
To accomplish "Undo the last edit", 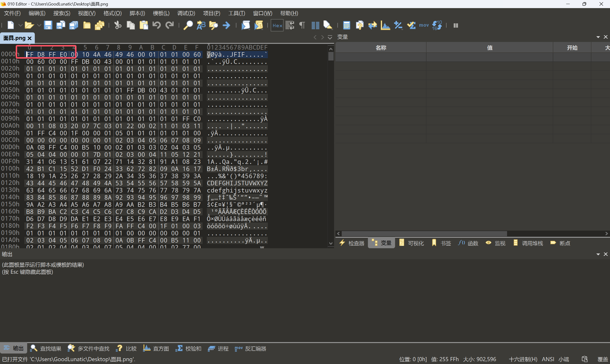I will pos(157,25).
